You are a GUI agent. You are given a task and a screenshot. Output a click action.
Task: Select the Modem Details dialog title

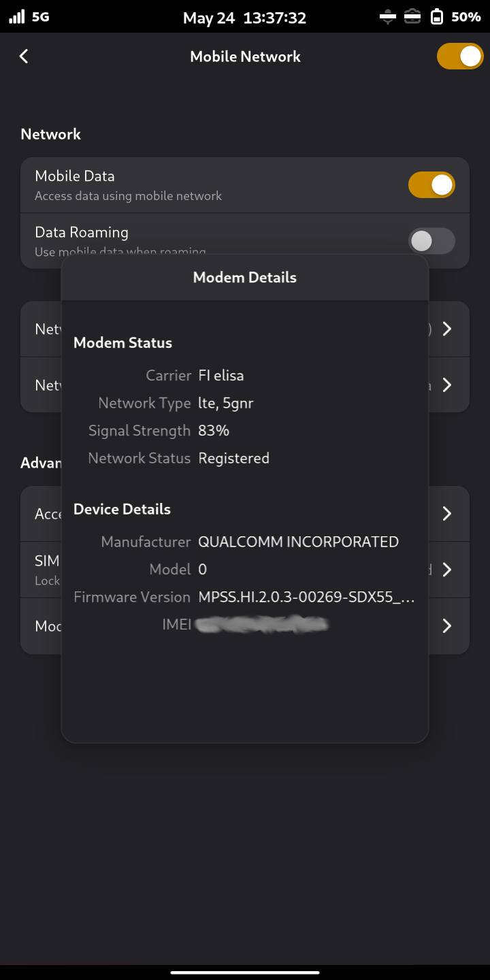(x=245, y=278)
